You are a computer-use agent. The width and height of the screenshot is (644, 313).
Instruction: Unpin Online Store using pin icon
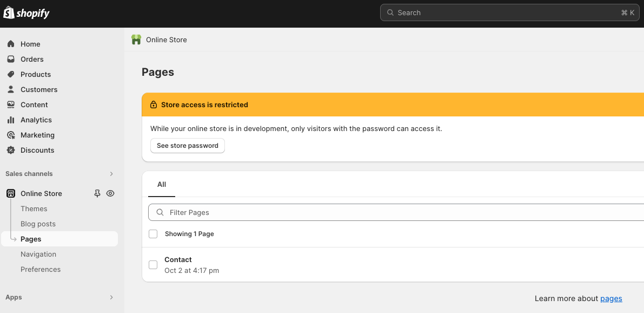97,193
